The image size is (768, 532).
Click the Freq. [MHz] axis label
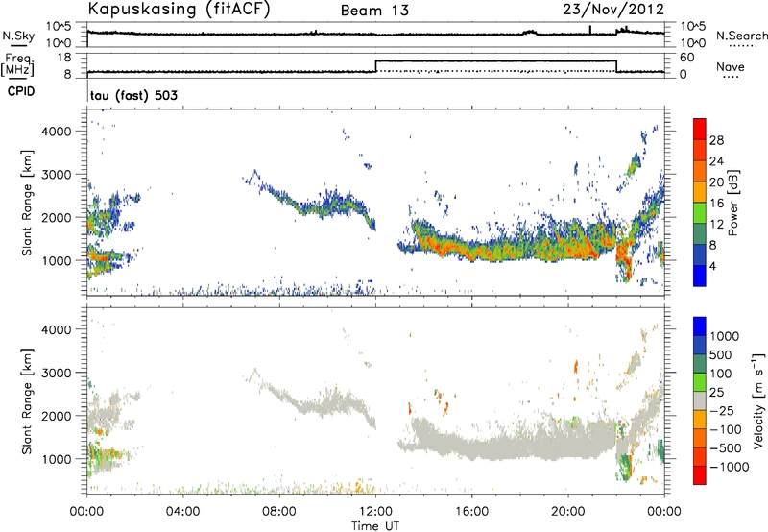(x=19, y=65)
